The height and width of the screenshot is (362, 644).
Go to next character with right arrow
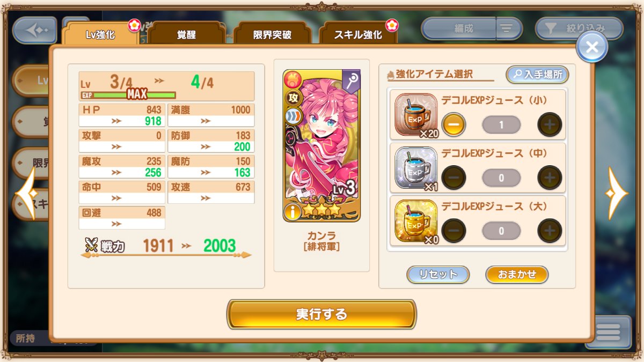point(617,193)
